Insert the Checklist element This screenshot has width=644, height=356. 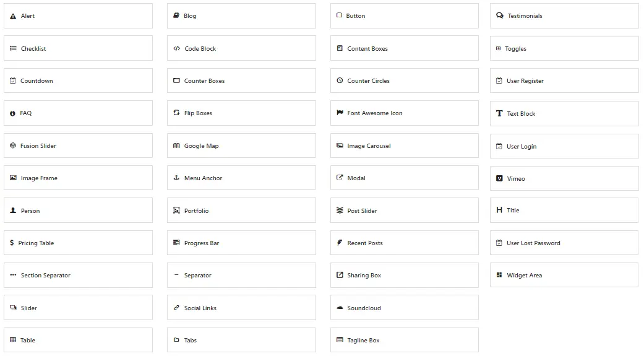click(78, 48)
